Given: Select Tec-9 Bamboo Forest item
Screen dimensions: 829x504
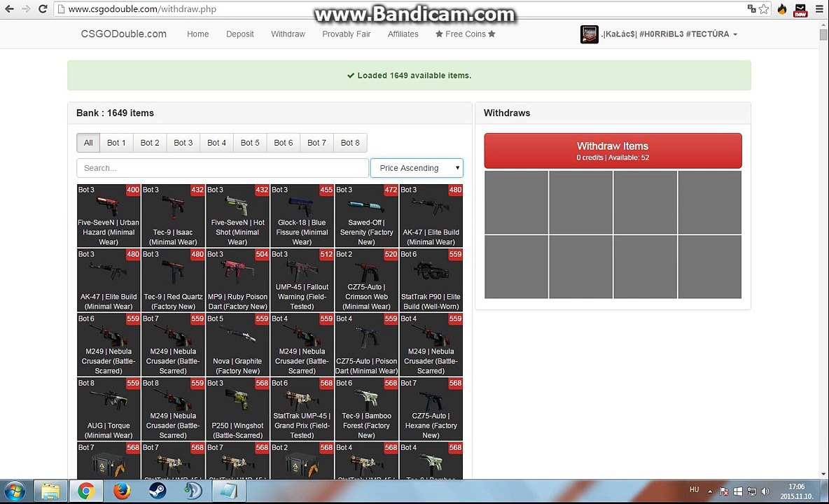Looking at the screenshot, I should point(366,409).
